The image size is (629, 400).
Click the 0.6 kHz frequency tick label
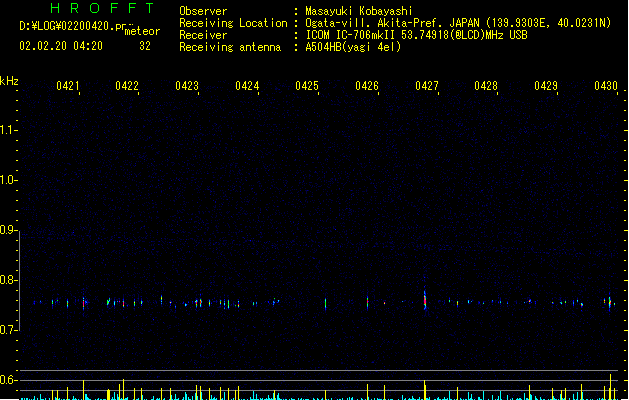[x=8, y=380]
